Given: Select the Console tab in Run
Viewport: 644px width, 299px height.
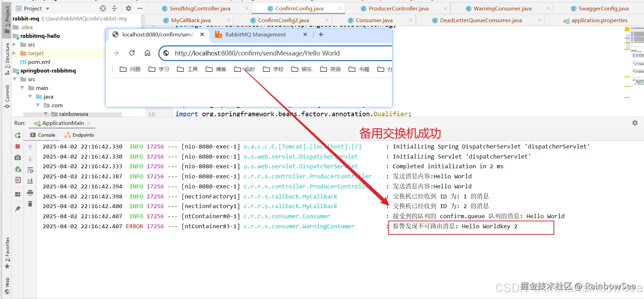Looking at the screenshot, I should [43, 135].
